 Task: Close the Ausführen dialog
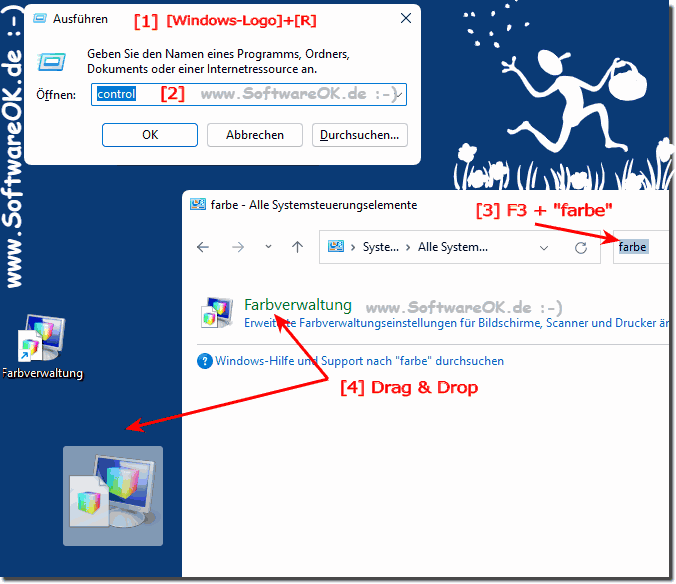pos(406,19)
